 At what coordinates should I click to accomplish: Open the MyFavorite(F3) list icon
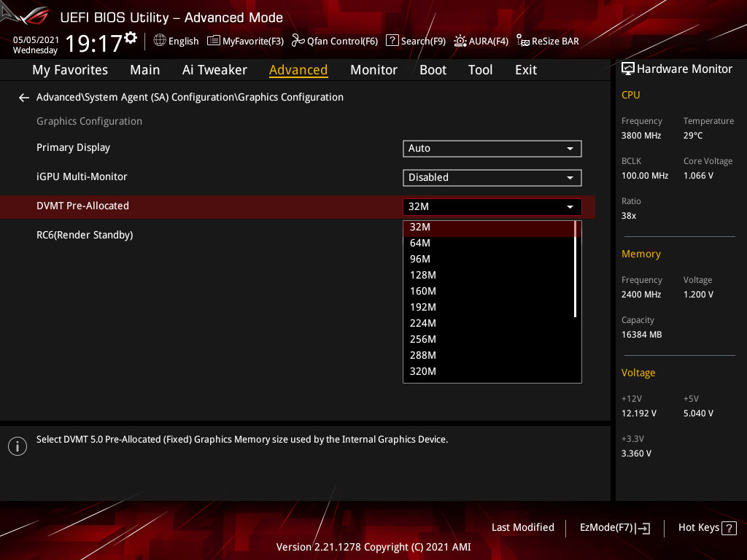click(x=214, y=41)
